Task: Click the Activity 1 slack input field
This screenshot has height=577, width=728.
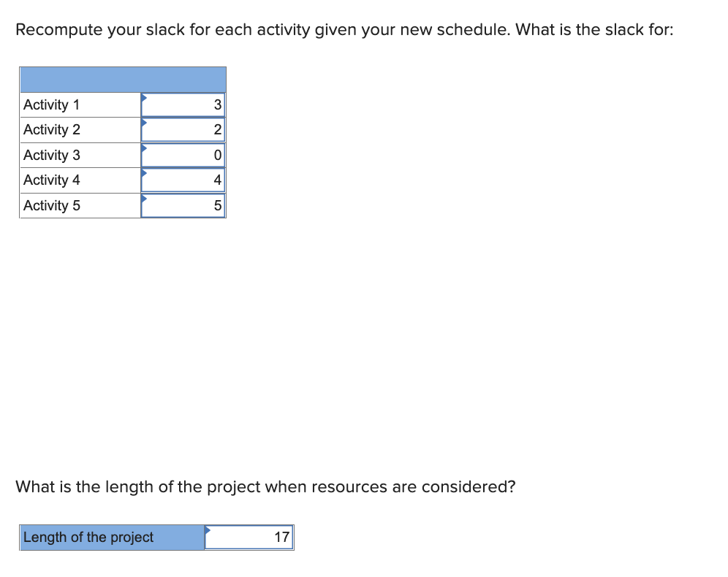Action: pyautogui.click(x=183, y=105)
